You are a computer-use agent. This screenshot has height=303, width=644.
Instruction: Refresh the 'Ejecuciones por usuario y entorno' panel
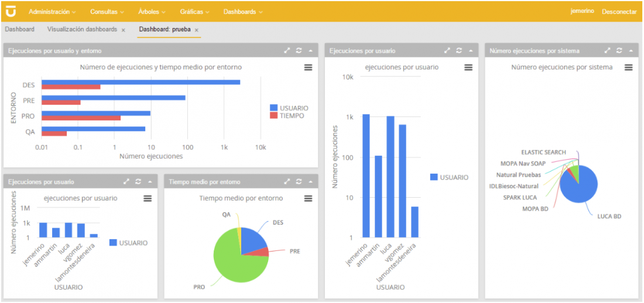tap(299, 51)
